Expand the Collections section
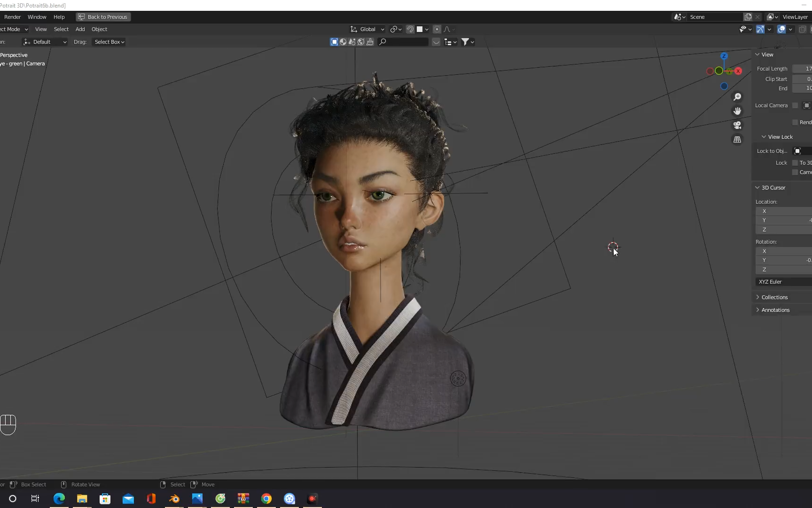 775,297
